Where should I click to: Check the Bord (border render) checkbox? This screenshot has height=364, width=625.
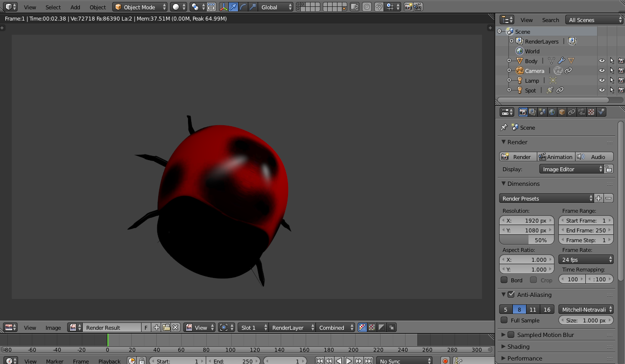pos(505,280)
